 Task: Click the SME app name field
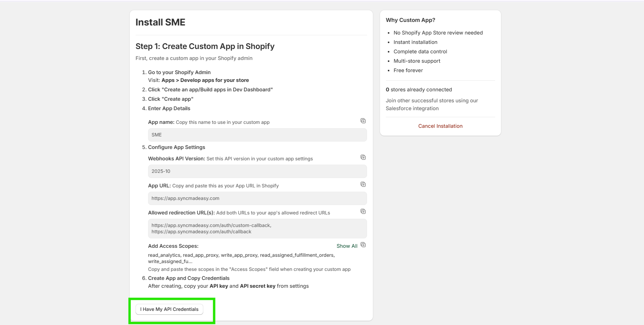point(257,135)
